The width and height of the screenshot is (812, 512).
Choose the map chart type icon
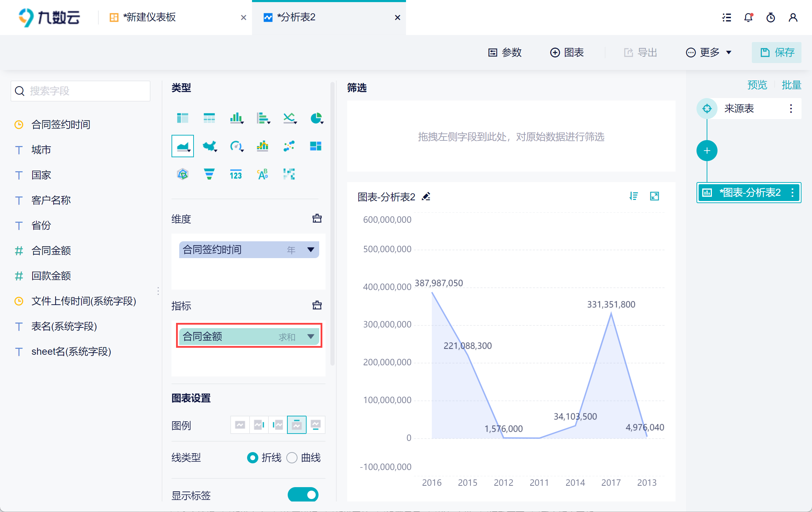point(209,146)
